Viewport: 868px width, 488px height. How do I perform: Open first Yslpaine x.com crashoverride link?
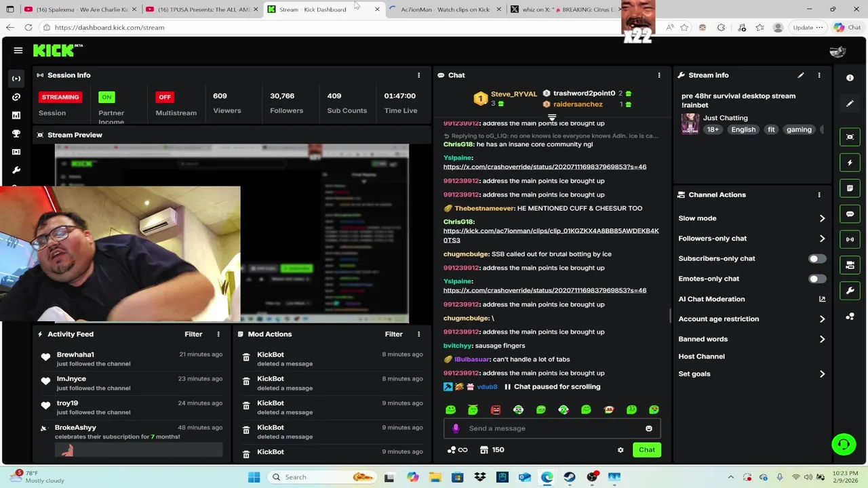pos(545,167)
